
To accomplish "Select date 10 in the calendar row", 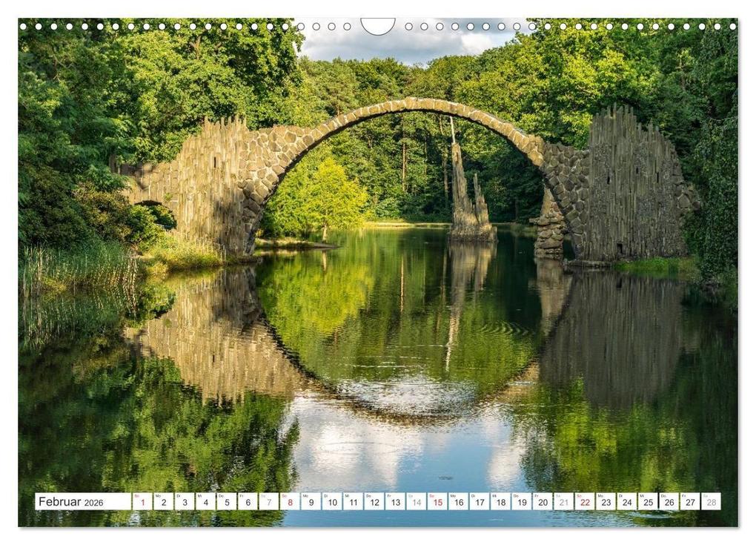I will click(x=332, y=501).
